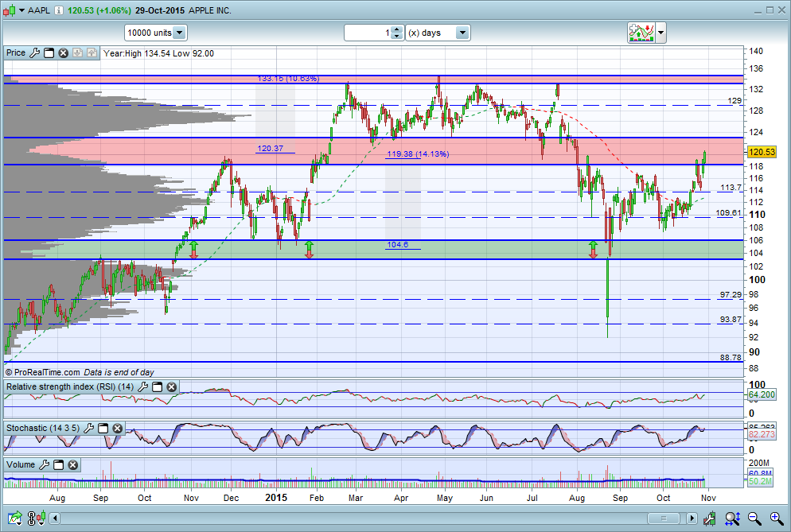Click the chain link chart icon at bottom

tap(37, 518)
